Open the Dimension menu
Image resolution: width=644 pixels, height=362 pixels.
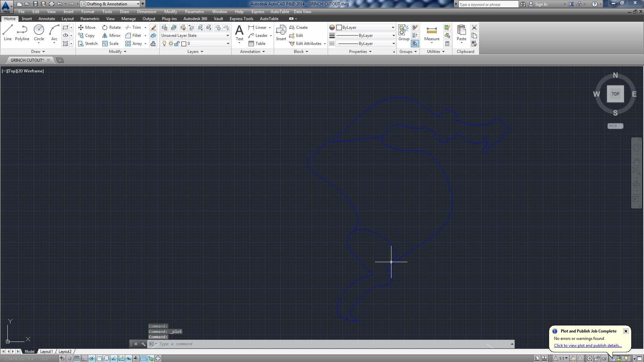(x=147, y=12)
